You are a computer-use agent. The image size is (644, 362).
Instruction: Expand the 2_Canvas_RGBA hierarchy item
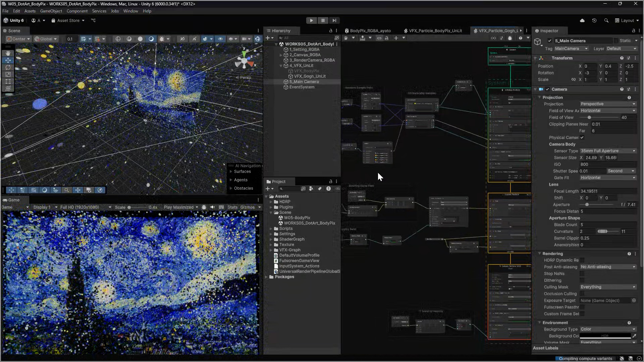[281, 55]
